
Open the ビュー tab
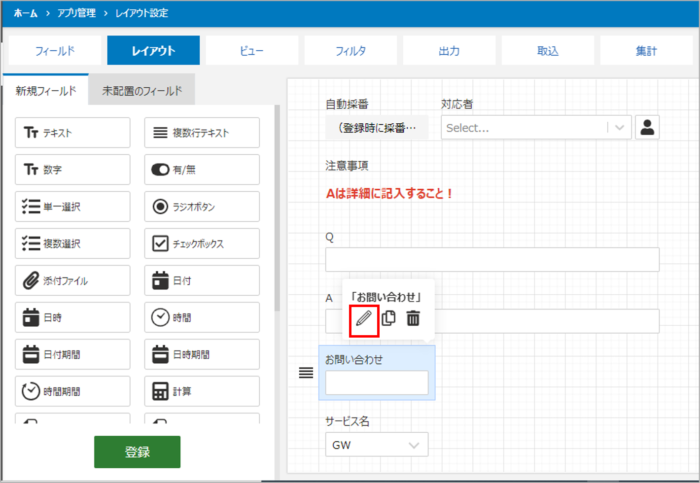[x=252, y=50]
